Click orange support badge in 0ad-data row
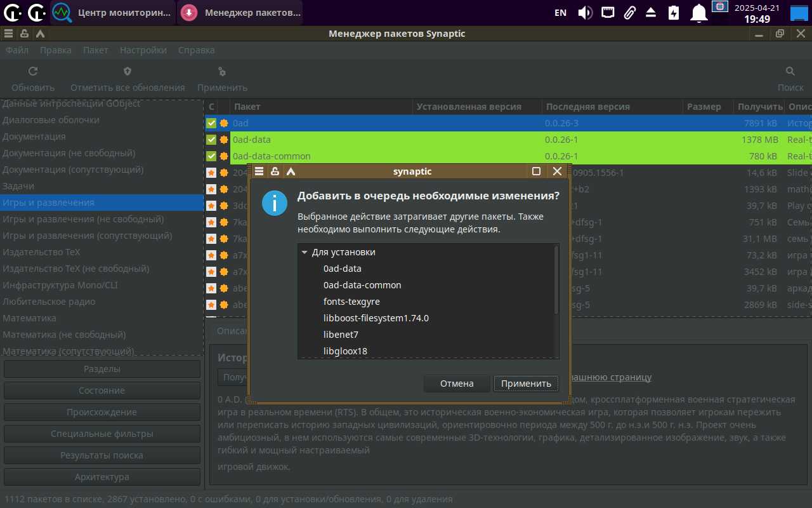This screenshot has width=812, height=508. click(x=223, y=140)
